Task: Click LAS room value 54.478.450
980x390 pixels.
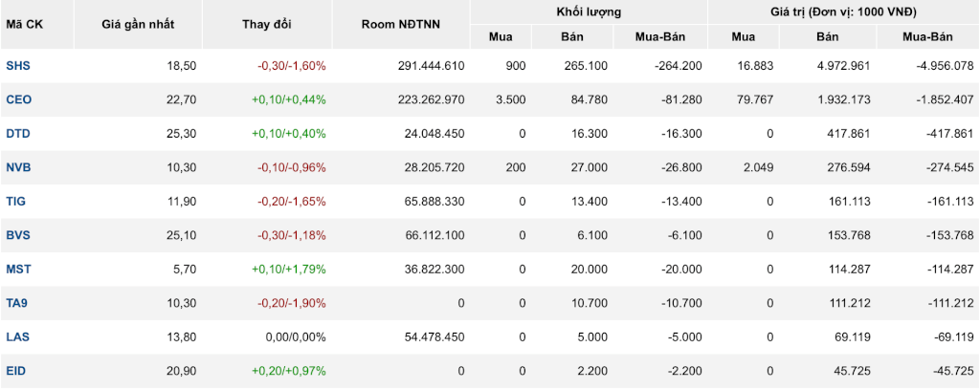Action: coord(434,337)
